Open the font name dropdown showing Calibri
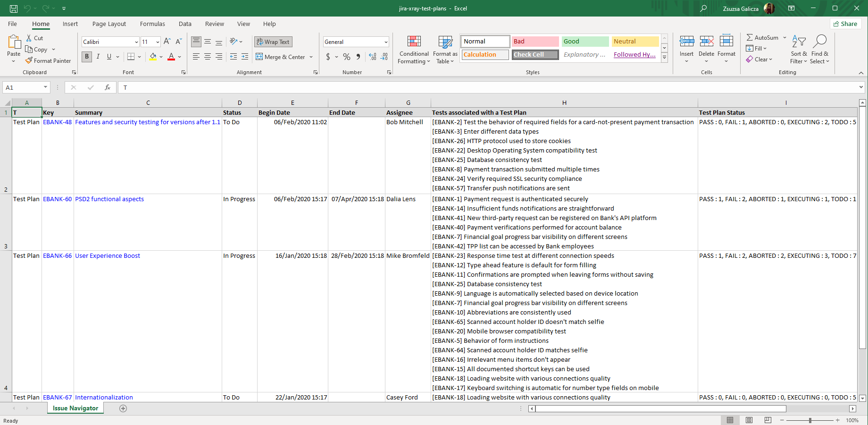The height and width of the screenshot is (425, 868). click(136, 42)
